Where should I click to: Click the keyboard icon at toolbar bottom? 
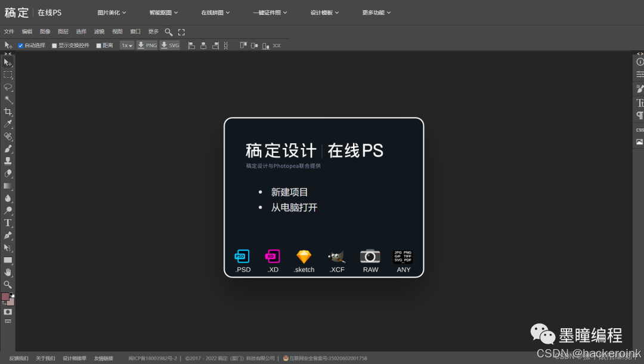(8, 321)
